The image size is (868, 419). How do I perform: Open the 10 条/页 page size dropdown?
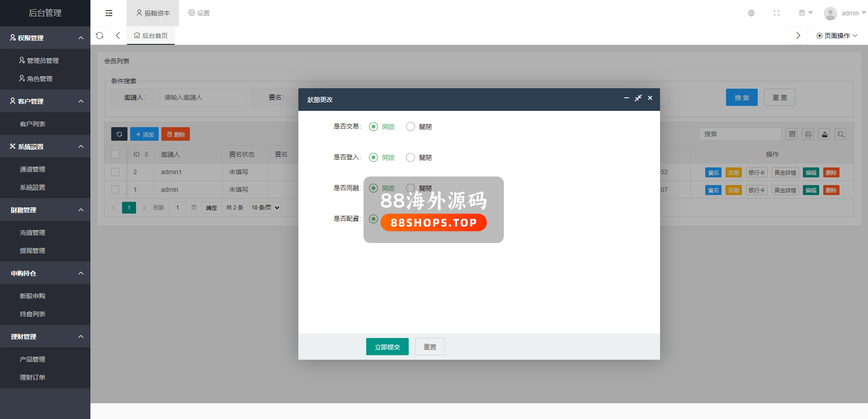[x=265, y=208]
